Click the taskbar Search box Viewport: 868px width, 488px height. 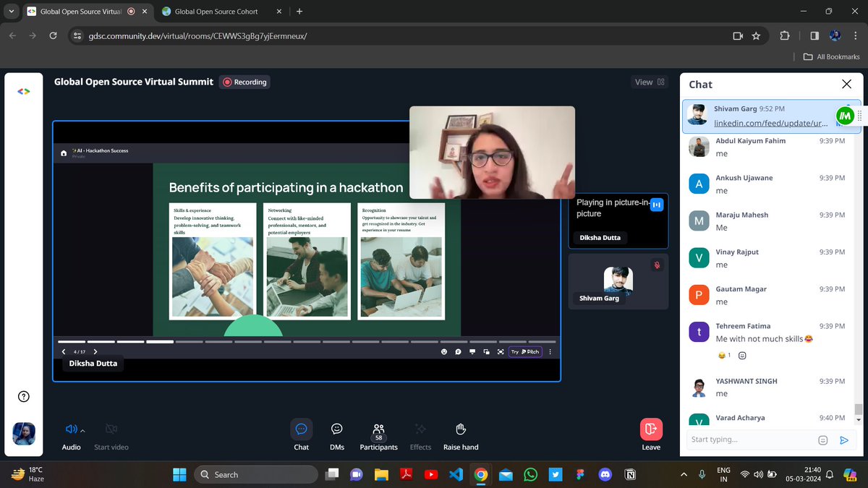tap(256, 474)
